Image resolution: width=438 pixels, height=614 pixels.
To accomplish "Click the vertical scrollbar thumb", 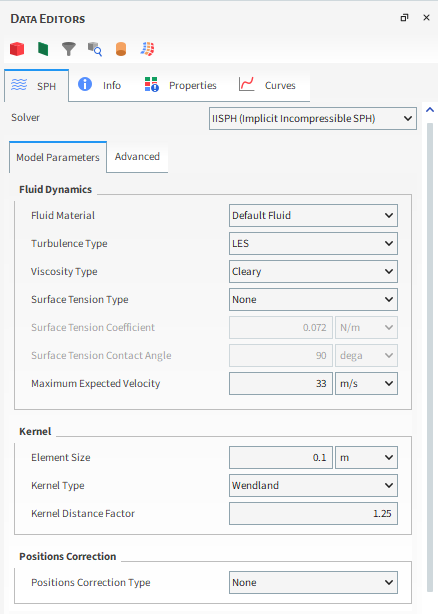I will [430, 358].
